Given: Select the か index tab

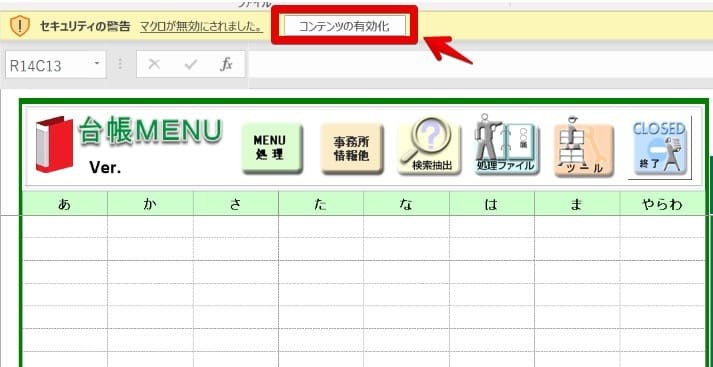Looking at the screenshot, I should coord(150,204).
